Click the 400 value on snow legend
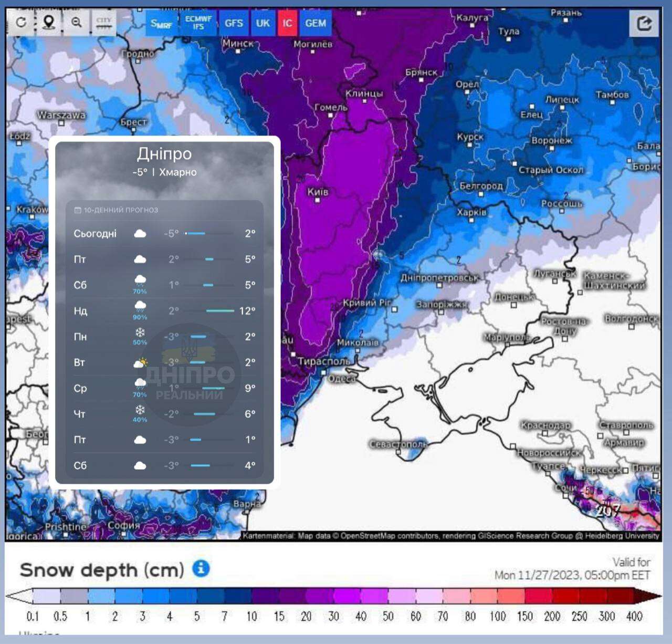The image size is (672, 644). pyautogui.click(x=634, y=616)
